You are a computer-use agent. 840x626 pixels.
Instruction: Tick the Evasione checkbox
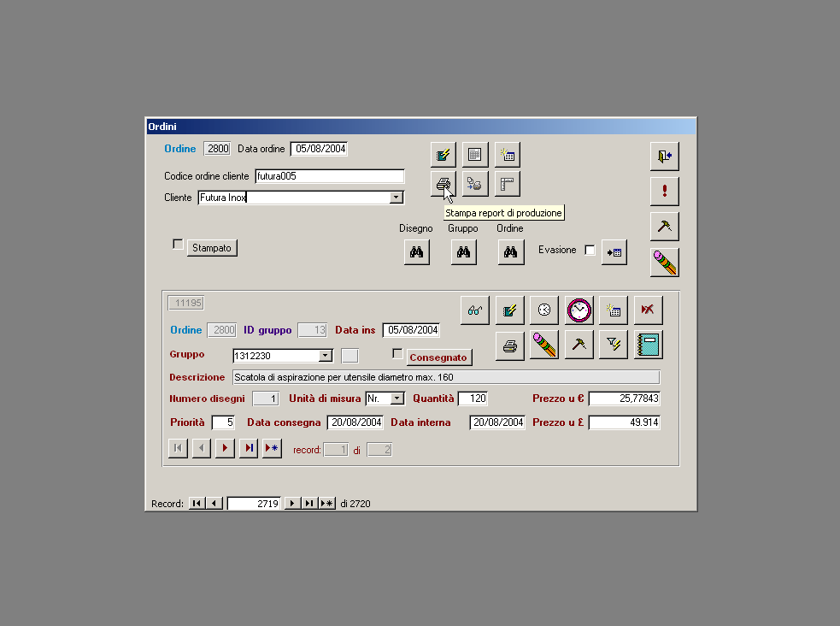(x=590, y=250)
